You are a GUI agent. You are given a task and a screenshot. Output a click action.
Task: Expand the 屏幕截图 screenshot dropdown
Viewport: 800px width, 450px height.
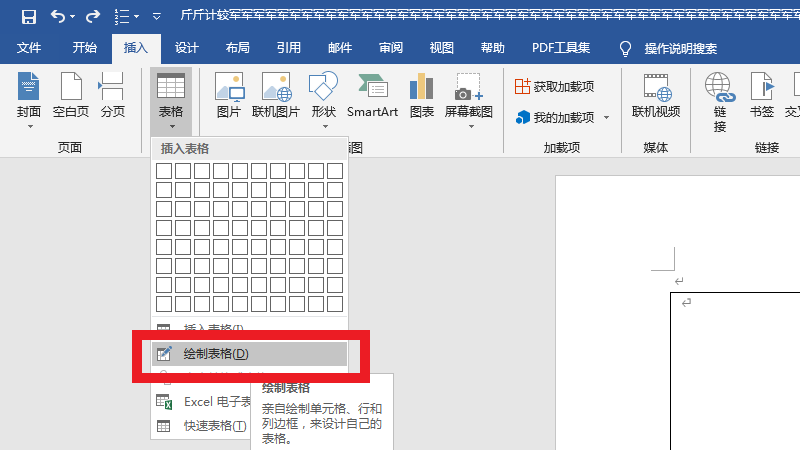pos(469,126)
